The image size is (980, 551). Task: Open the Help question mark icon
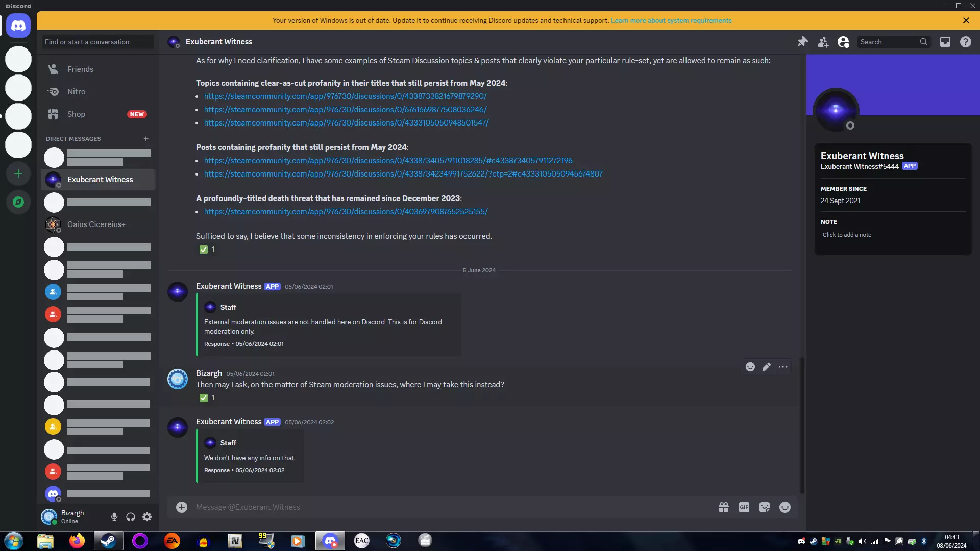(965, 42)
